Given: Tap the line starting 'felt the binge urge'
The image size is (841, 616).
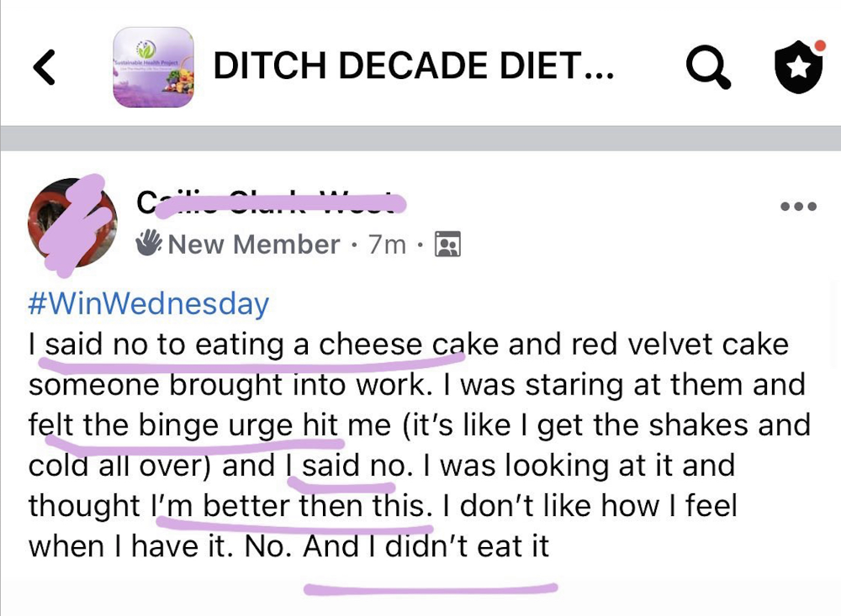Looking at the screenshot, I should point(419,424).
